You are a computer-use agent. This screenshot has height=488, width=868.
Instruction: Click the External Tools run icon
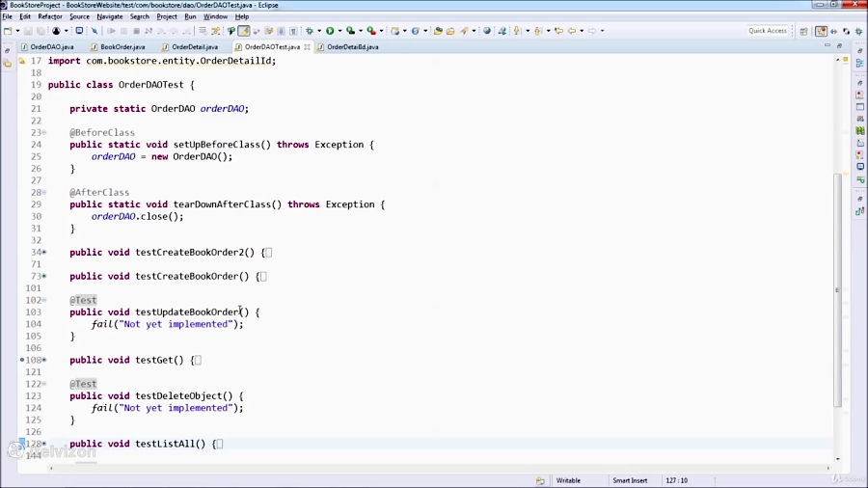coord(371,31)
